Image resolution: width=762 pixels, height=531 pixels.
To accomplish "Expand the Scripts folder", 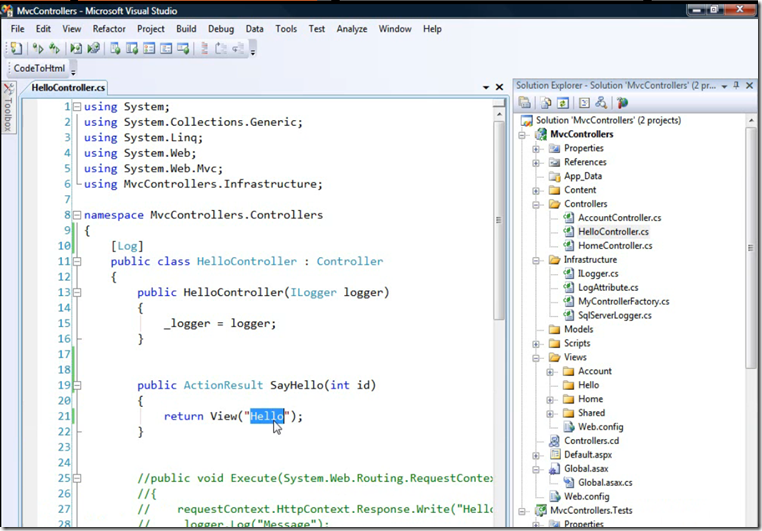I will point(536,344).
